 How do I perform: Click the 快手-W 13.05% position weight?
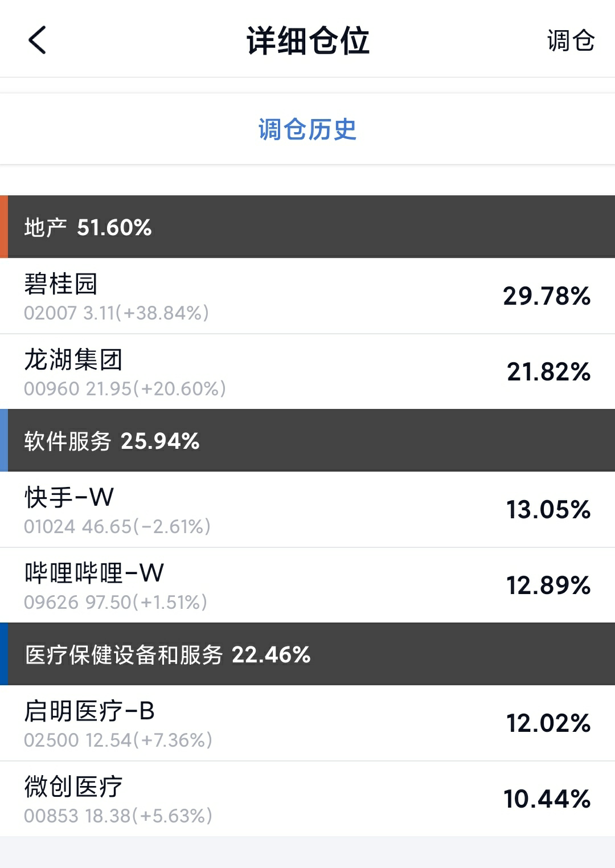548,510
